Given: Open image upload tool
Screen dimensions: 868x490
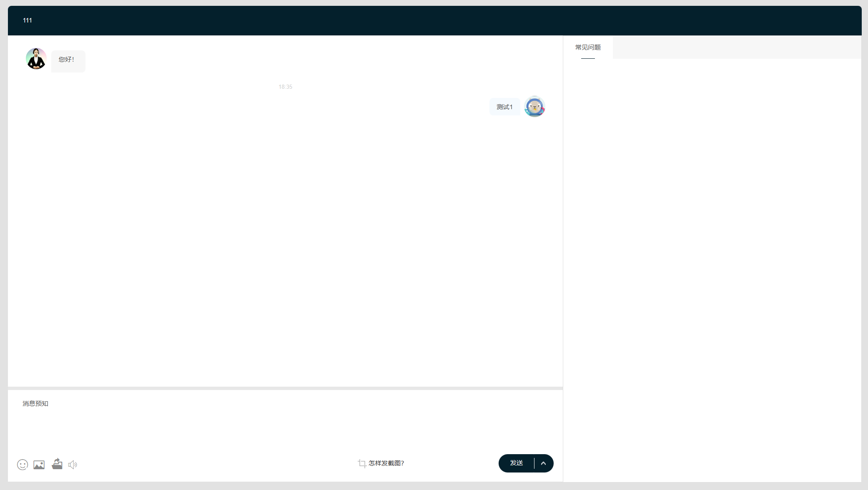Looking at the screenshot, I should [39, 464].
